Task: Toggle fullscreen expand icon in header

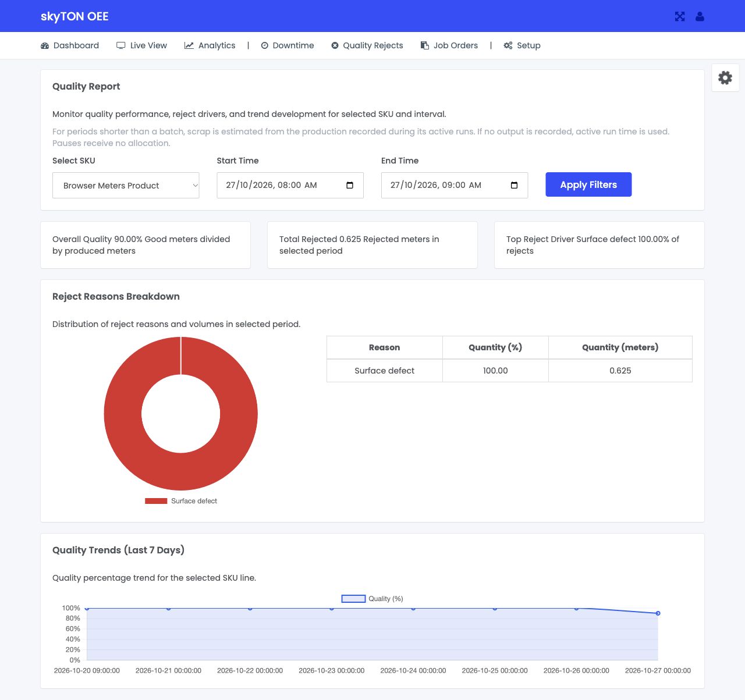Action: [x=680, y=16]
